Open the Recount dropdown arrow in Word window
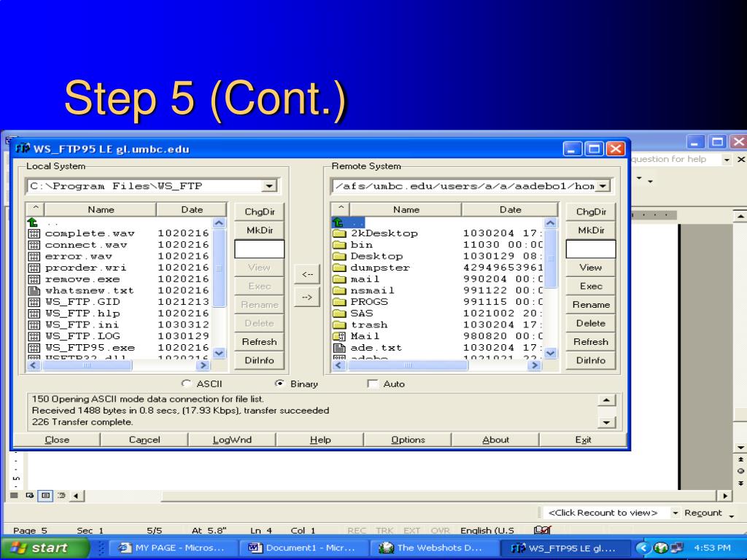 (675, 513)
